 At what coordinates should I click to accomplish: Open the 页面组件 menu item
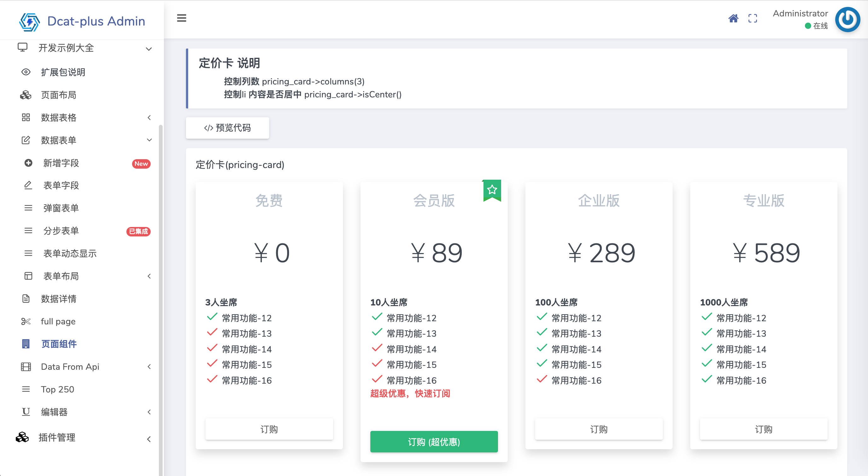point(59,344)
